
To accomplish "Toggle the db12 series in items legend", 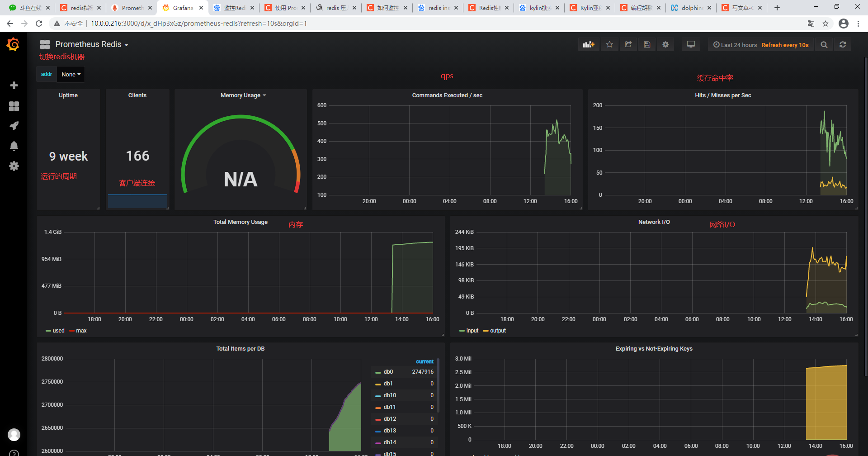I will click(390, 419).
